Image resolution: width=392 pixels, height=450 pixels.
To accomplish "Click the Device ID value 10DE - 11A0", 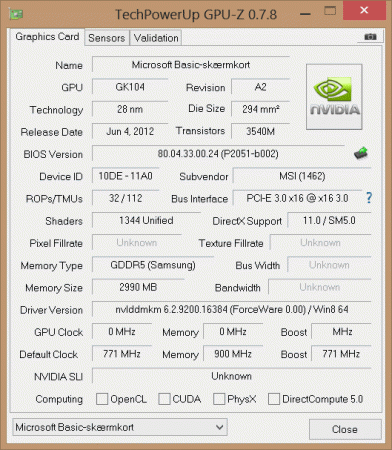I will (126, 176).
